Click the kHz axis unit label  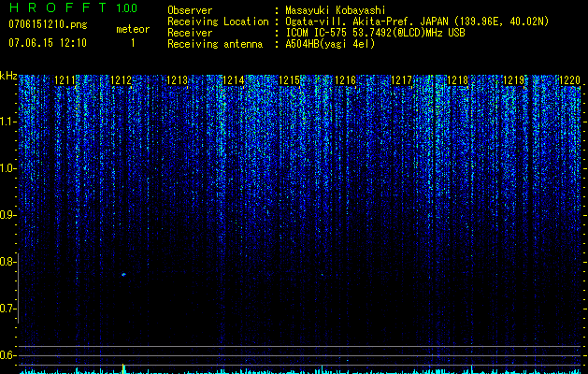coord(8,76)
